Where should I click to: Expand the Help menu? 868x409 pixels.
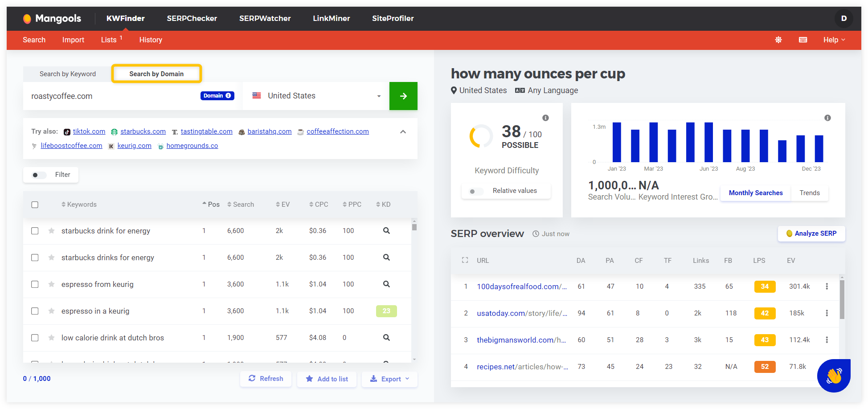[833, 40]
